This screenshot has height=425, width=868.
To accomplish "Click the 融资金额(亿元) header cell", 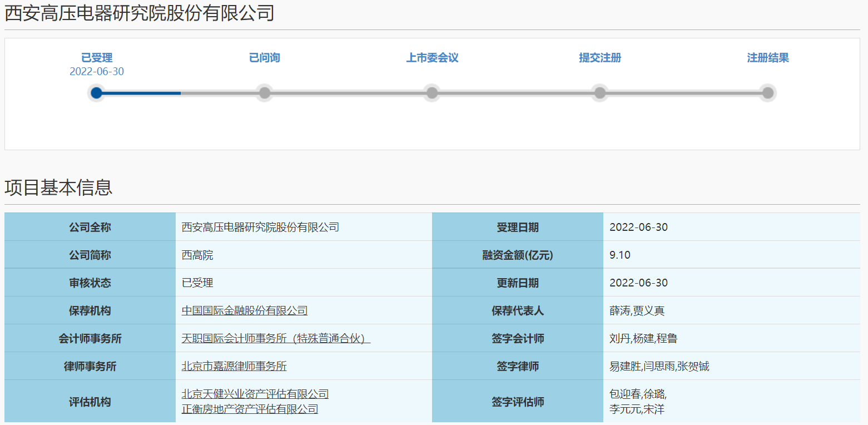I will [x=518, y=255].
